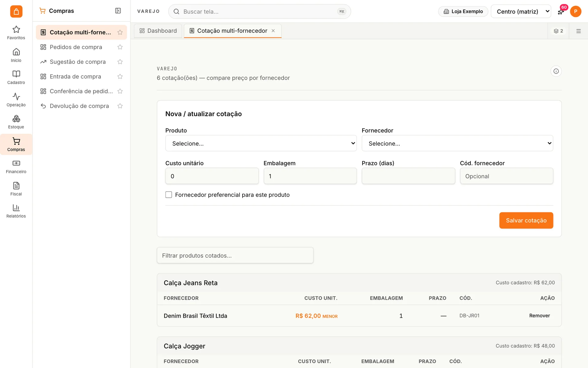Star the Sugestão de compra item
The width and height of the screenshot is (588, 368).
[x=120, y=62]
